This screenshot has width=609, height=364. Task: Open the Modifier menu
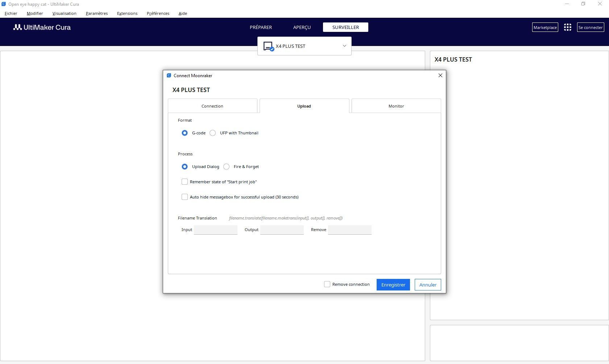35,13
